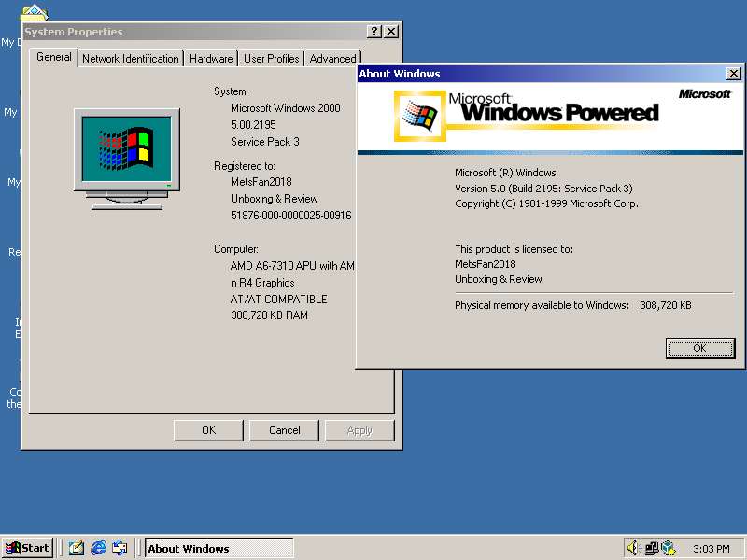Switch to the Hardware tab

(211, 59)
